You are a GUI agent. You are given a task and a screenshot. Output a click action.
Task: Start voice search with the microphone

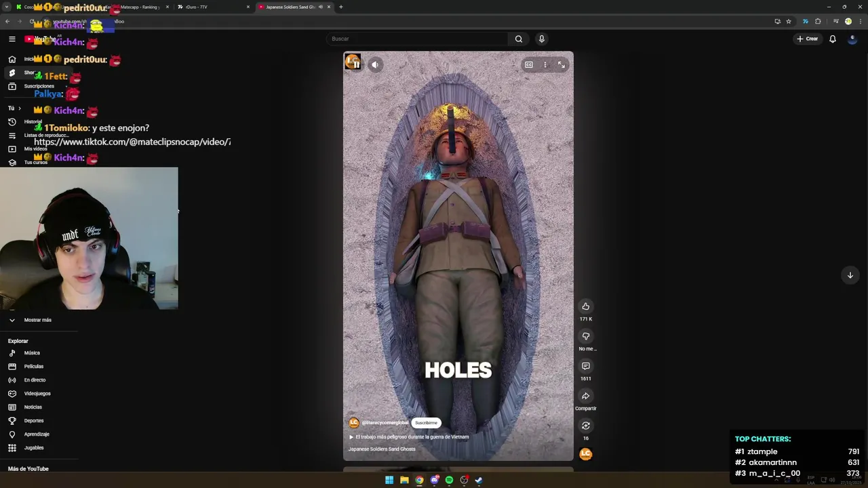click(x=541, y=39)
